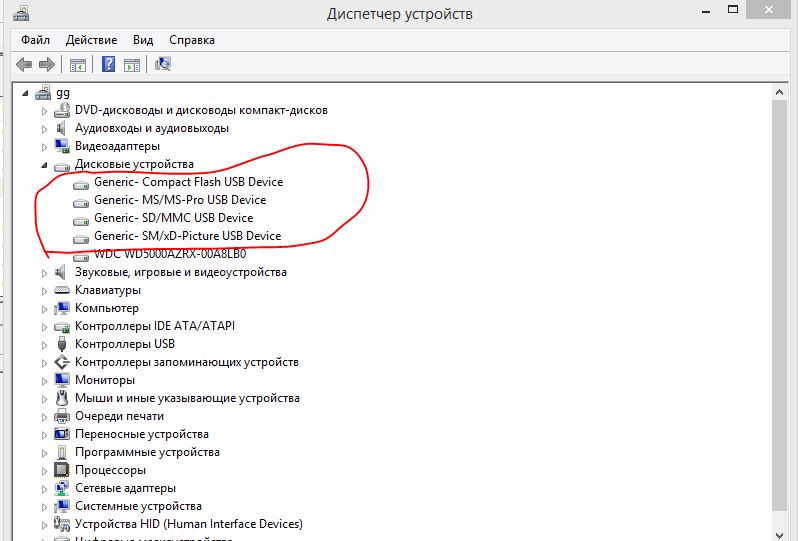798x541 pixels.
Task: Open the Вид menu
Action: (x=143, y=40)
